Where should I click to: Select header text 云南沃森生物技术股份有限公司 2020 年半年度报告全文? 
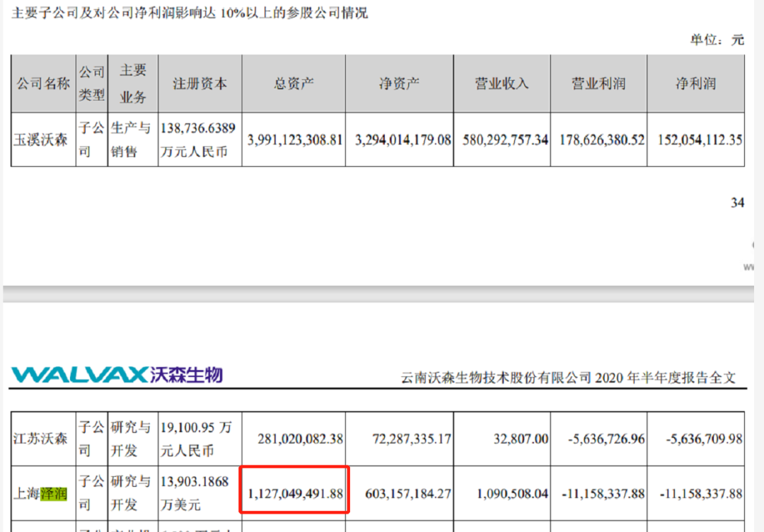(568, 378)
